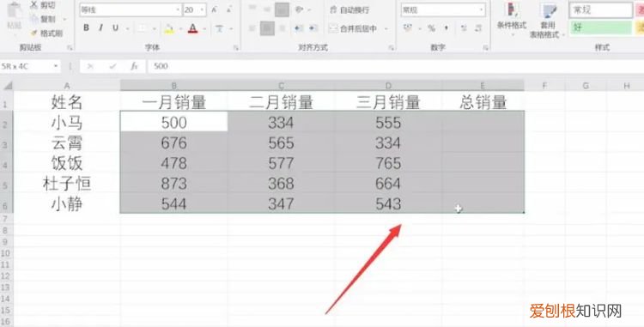Toggle Bold formatting
The width and height of the screenshot is (644, 327).
[86, 28]
